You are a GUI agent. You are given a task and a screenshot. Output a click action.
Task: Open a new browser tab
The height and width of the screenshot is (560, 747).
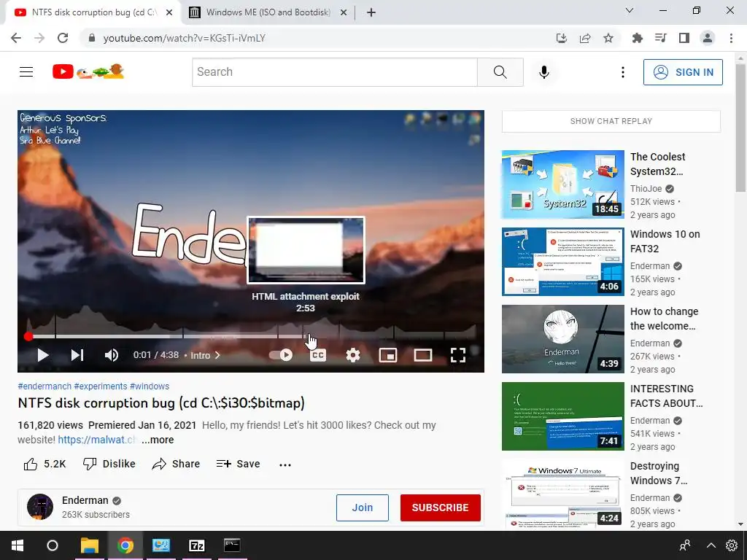(x=371, y=13)
